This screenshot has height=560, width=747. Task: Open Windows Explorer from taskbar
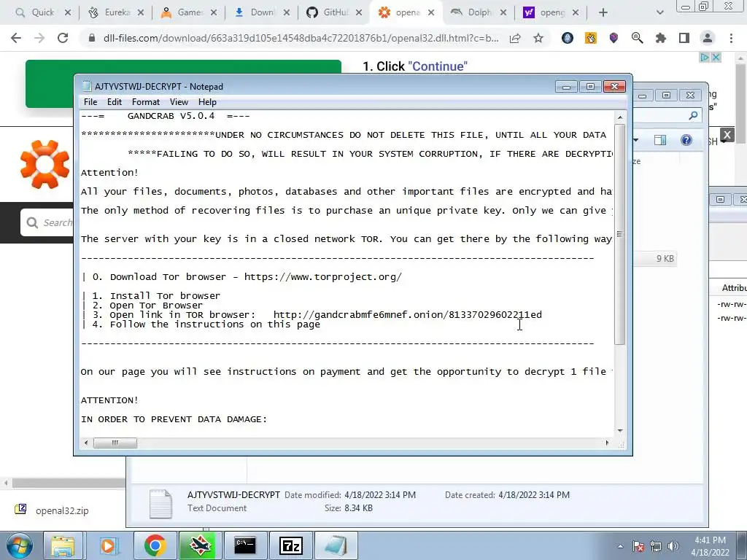click(63, 545)
